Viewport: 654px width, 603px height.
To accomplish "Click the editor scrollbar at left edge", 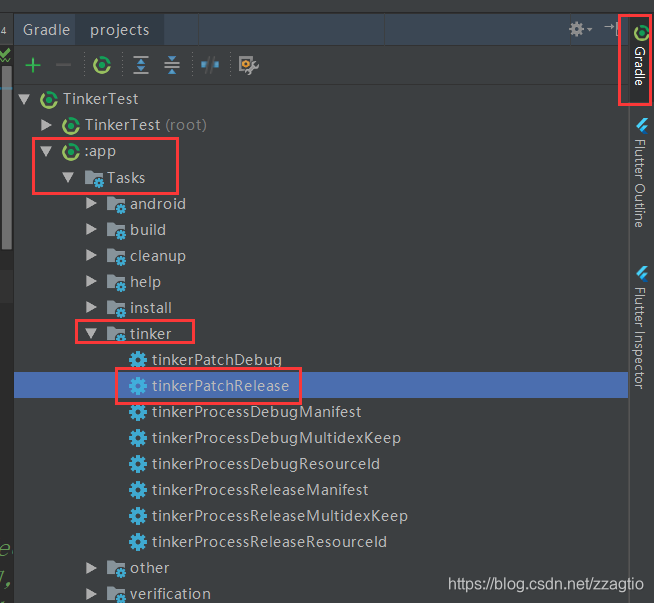I will (7, 158).
